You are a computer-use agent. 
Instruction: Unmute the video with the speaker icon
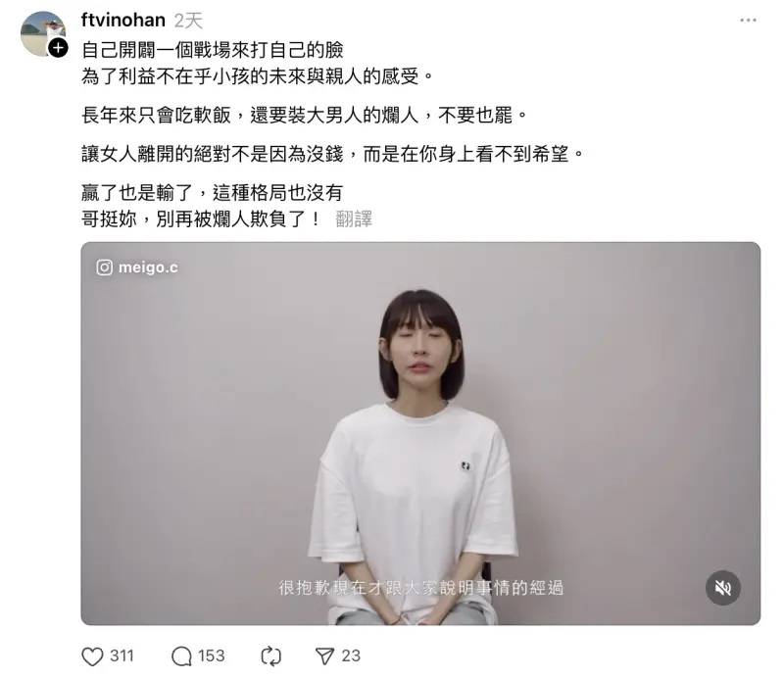click(723, 588)
